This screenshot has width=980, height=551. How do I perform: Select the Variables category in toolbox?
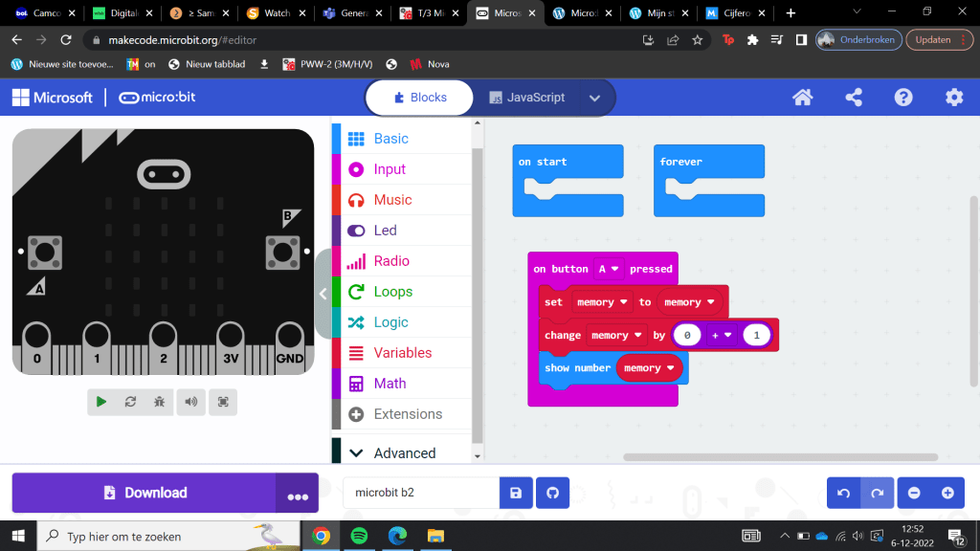coord(402,353)
